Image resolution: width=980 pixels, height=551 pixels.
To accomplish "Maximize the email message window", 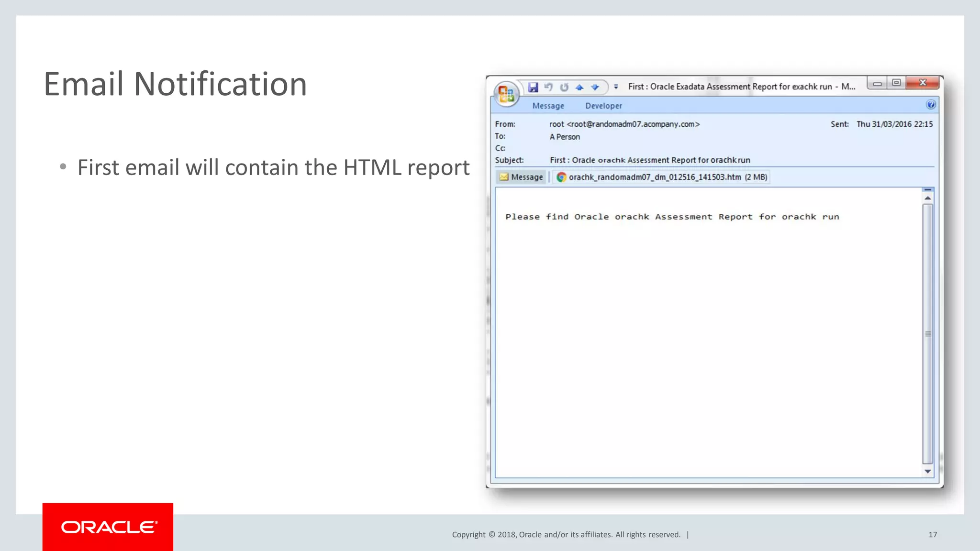I will [x=896, y=83].
